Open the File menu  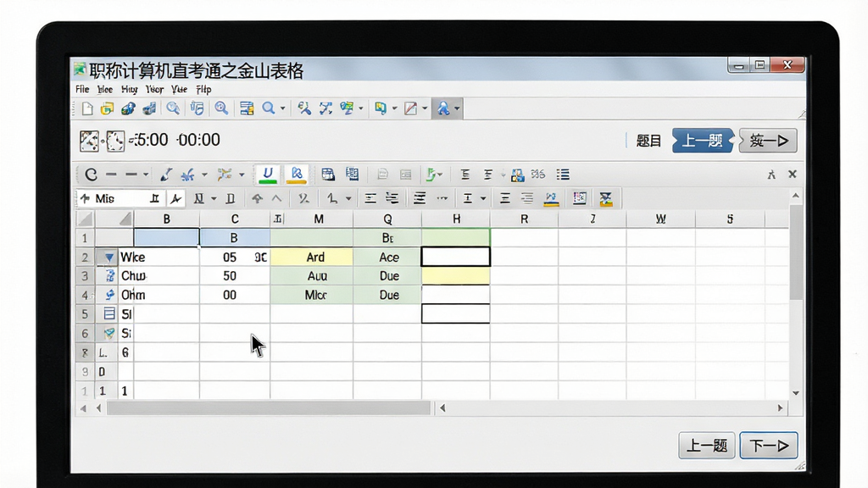pos(82,89)
